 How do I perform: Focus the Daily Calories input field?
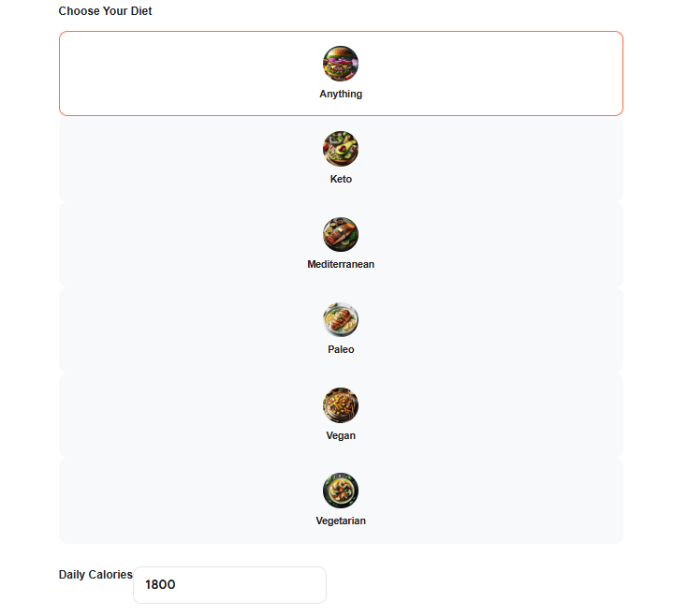click(229, 585)
